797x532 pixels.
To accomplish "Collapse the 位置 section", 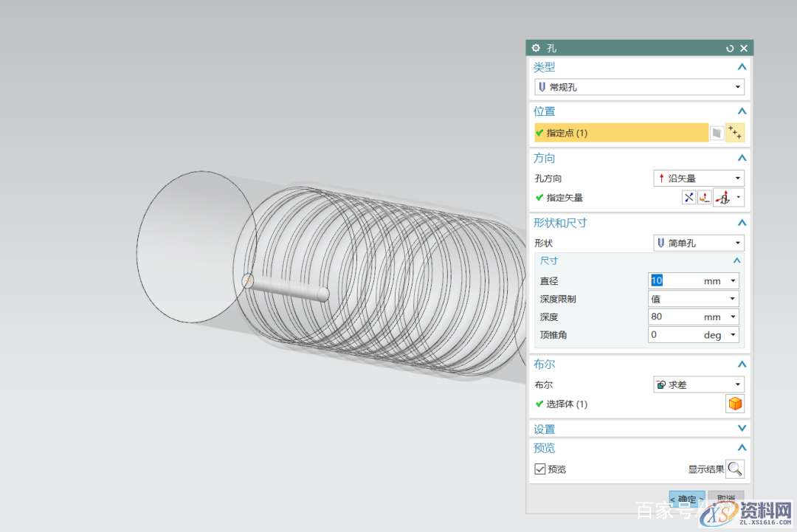I will coord(742,111).
